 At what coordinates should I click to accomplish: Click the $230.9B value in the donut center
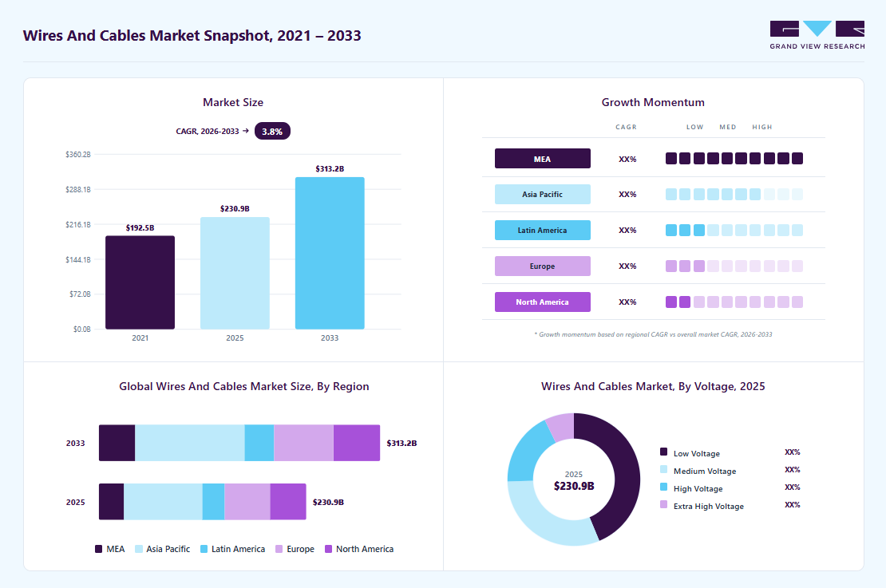574,487
